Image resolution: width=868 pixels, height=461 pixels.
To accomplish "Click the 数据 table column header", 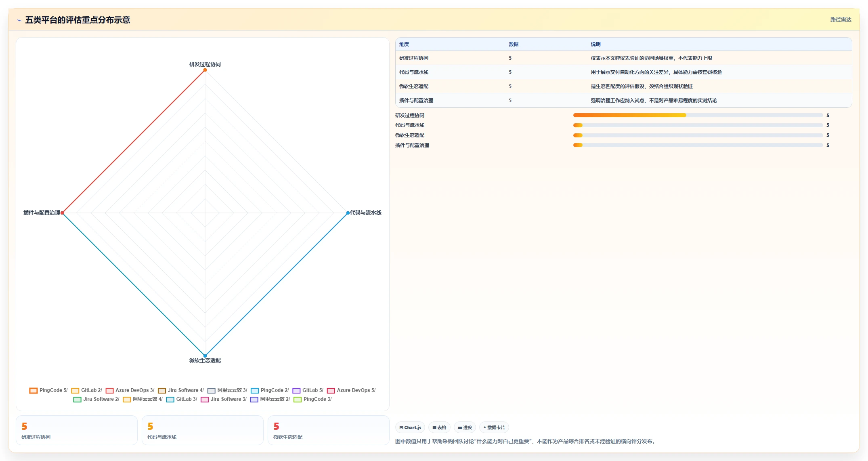I will tap(514, 44).
